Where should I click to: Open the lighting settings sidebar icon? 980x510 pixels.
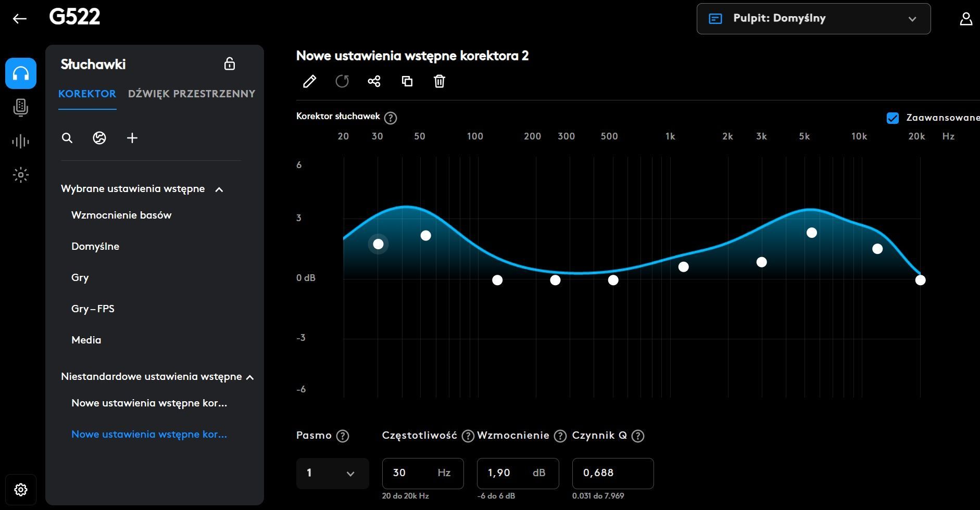click(20, 175)
